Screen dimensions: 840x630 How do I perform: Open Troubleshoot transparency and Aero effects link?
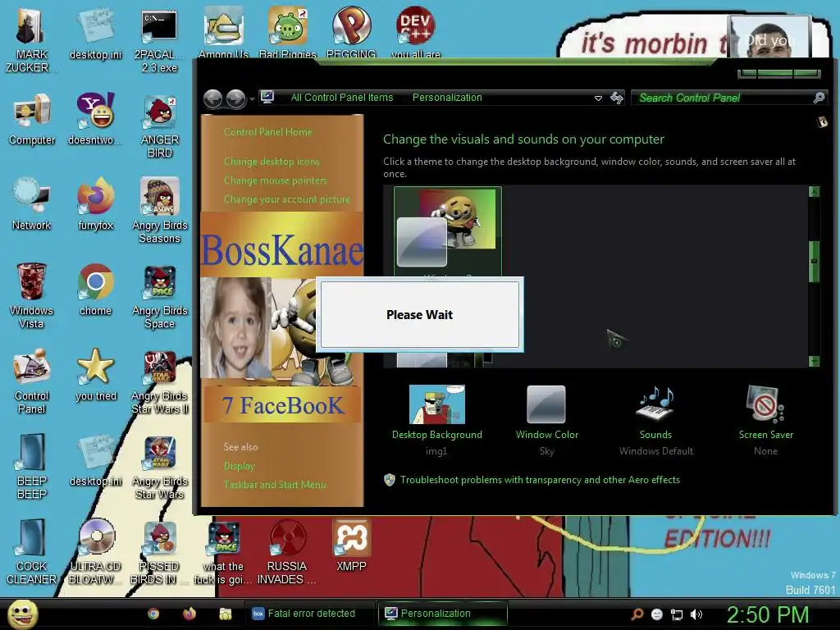pyautogui.click(x=540, y=480)
